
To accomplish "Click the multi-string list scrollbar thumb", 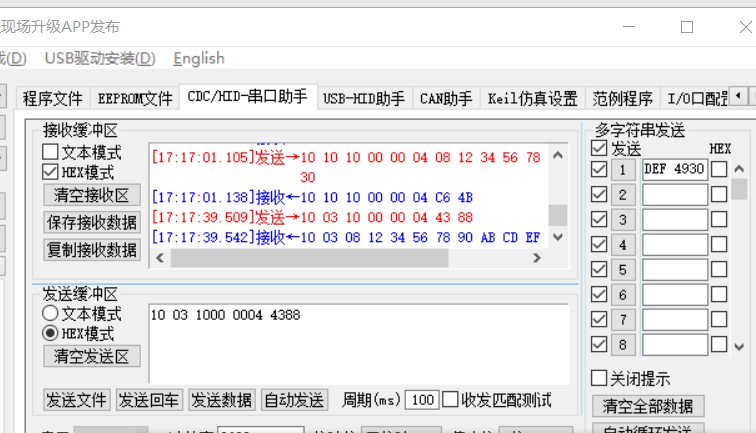I will (739, 189).
